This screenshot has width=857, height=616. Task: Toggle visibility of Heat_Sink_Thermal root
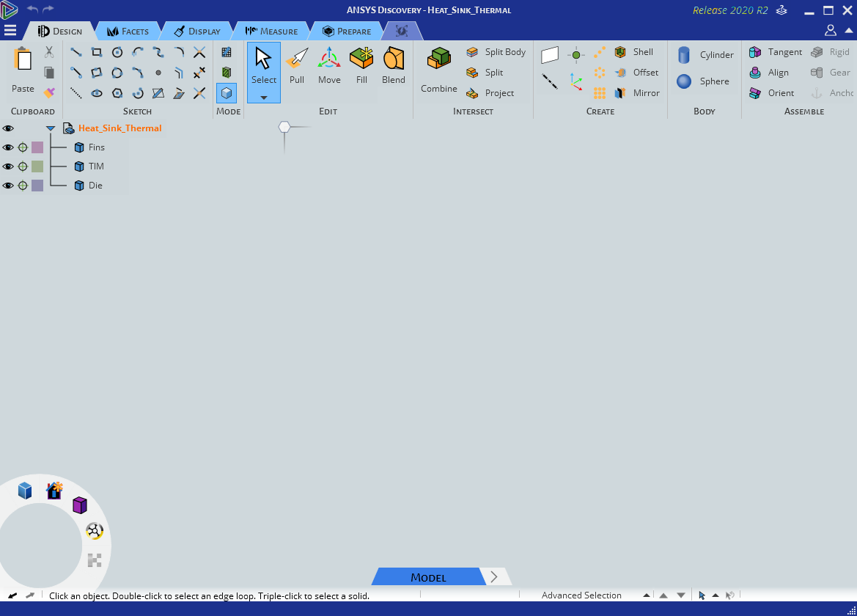pos(8,128)
